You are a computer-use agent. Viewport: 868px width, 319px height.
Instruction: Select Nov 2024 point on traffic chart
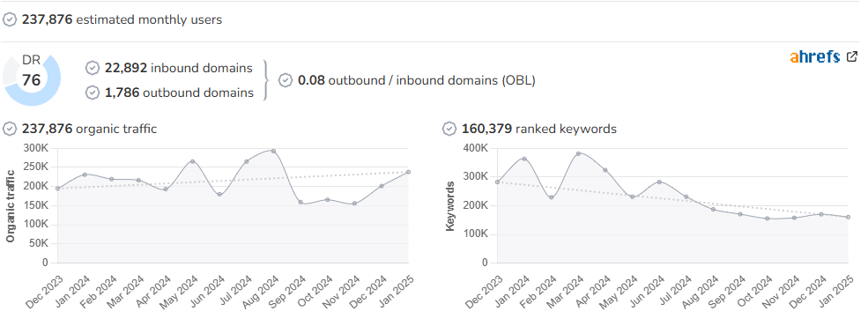pyautogui.click(x=354, y=204)
